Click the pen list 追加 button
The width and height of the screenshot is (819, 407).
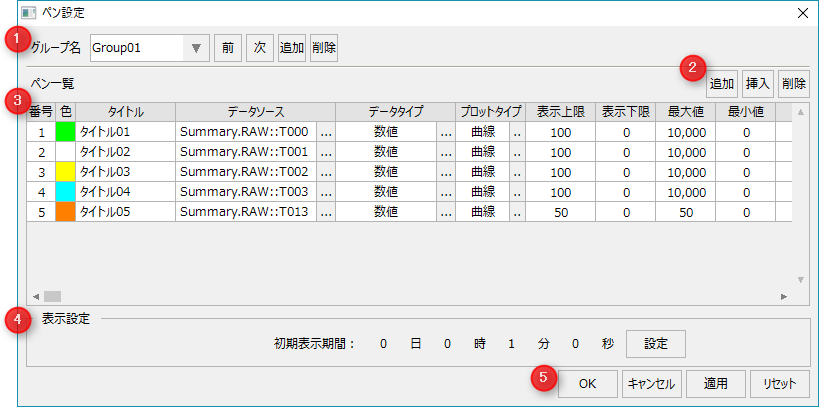tap(721, 84)
